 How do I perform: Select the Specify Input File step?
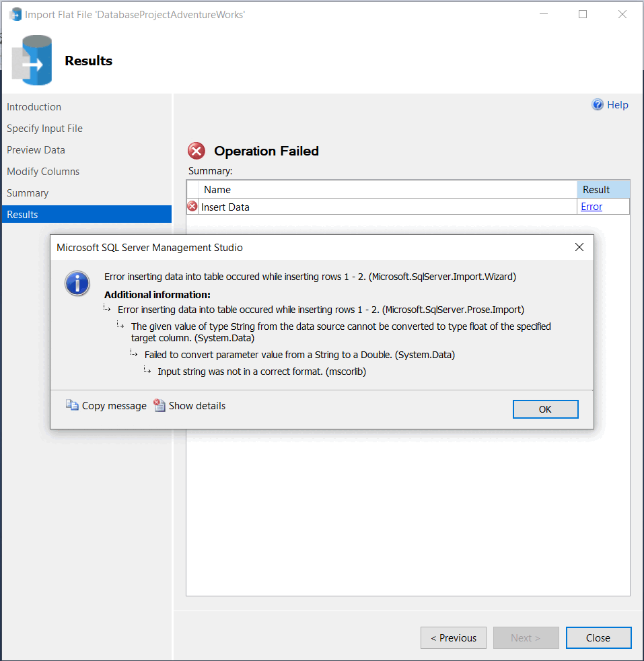pos(44,128)
